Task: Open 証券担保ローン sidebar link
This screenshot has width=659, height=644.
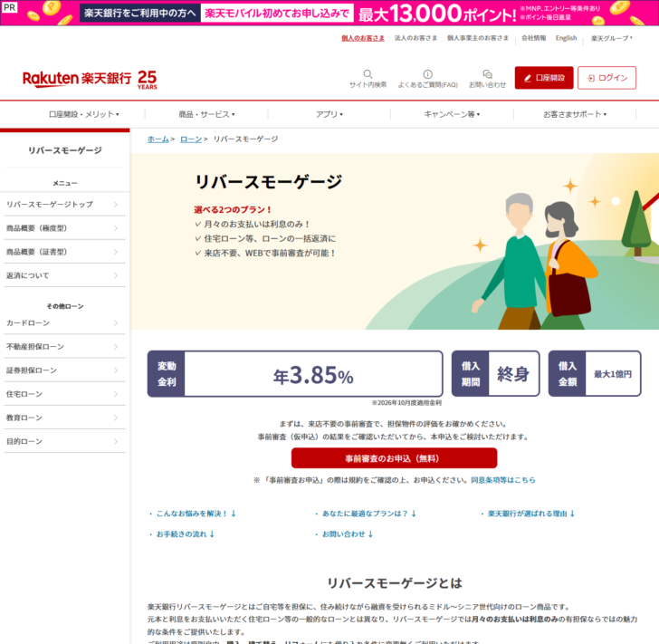Action: [x=65, y=370]
